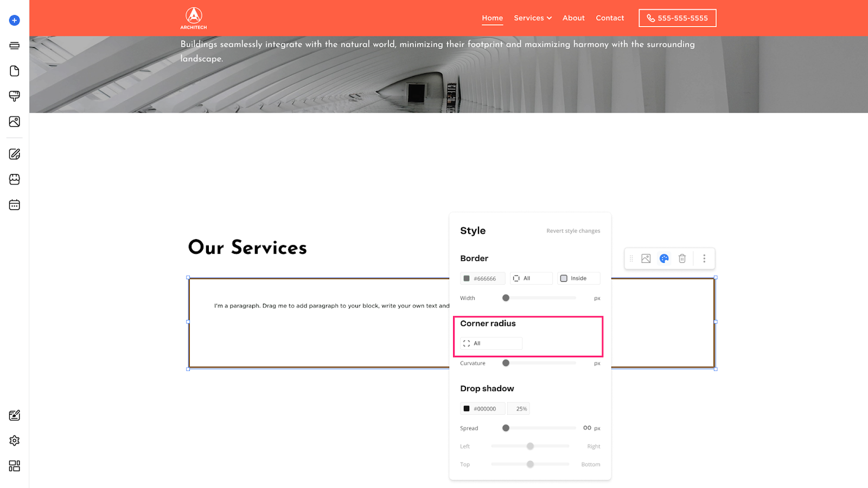Click the Our Services heading
This screenshot has width=868, height=488.
[x=247, y=247]
